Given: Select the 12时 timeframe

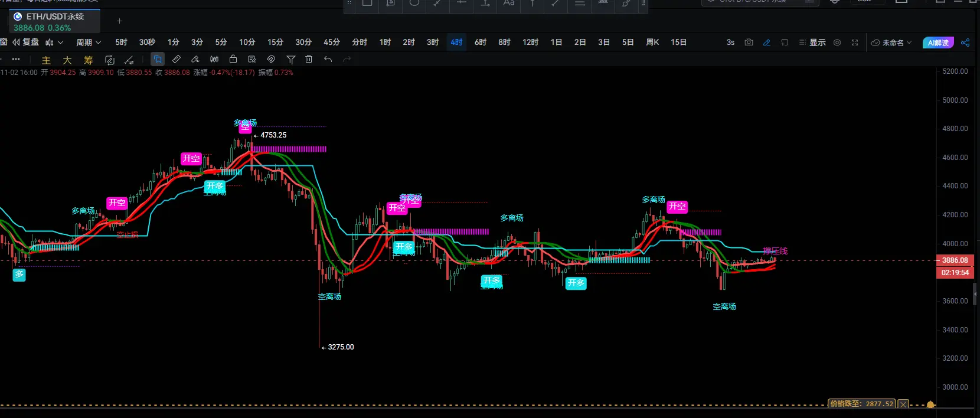Looking at the screenshot, I should (x=530, y=43).
